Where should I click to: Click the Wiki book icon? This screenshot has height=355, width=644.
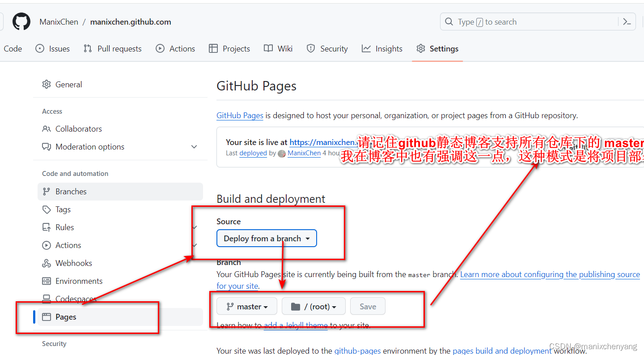point(268,48)
